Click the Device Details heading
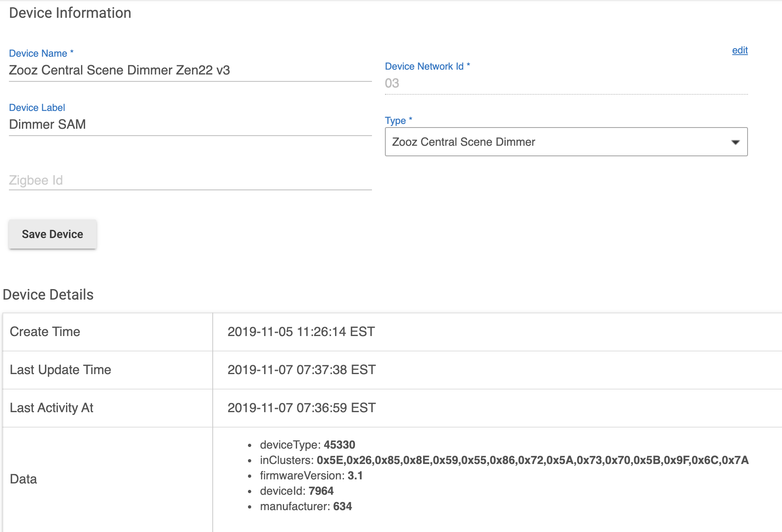 coord(48,295)
